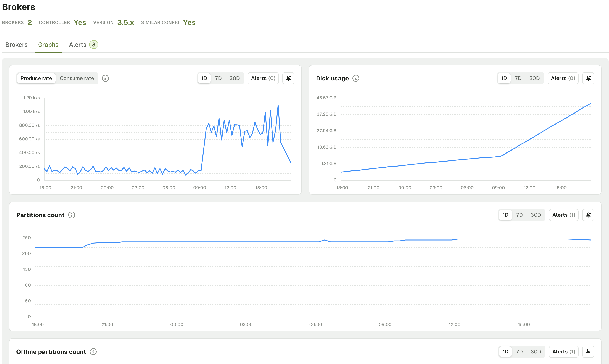Image resolution: width=609 pixels, height=364 pixels.
Task: Set produce rate graph to 7D range
Action: click(x=218, y=78)
